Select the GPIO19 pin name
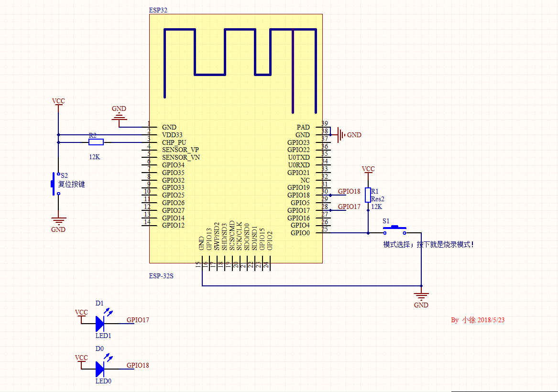This screenshot has width=558, height=392. [x=298, y=187]
